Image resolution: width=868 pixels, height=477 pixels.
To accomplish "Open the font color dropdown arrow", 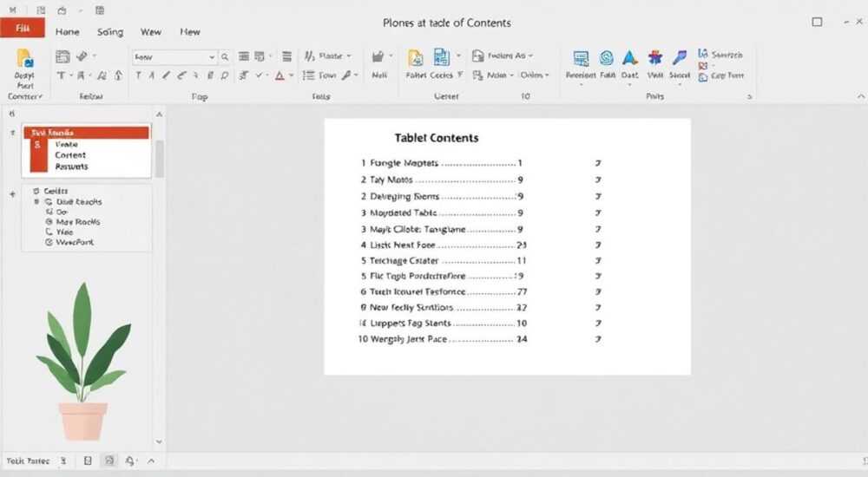I will click(x=291, y=75).
